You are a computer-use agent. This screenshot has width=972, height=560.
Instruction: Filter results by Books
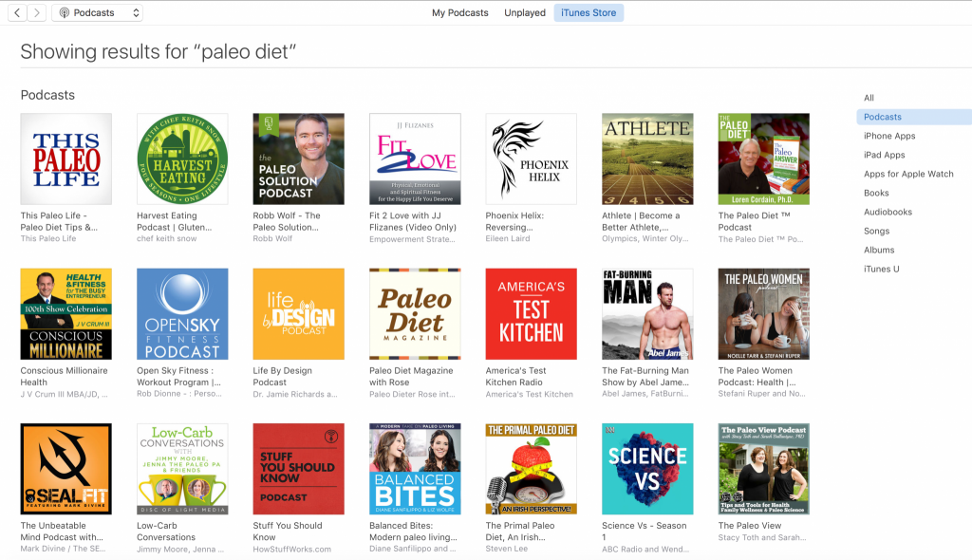[x=876, y=193]
